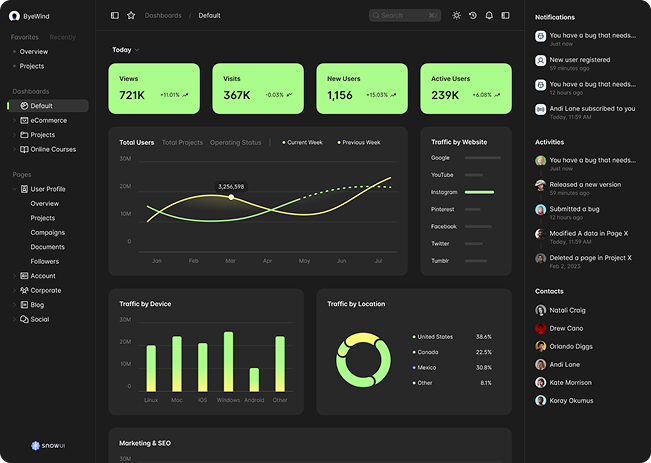Toggle light/dark theme with sun icon
Image resolution: width=651 pixels, height=463 pixels.
click(457, 16)
